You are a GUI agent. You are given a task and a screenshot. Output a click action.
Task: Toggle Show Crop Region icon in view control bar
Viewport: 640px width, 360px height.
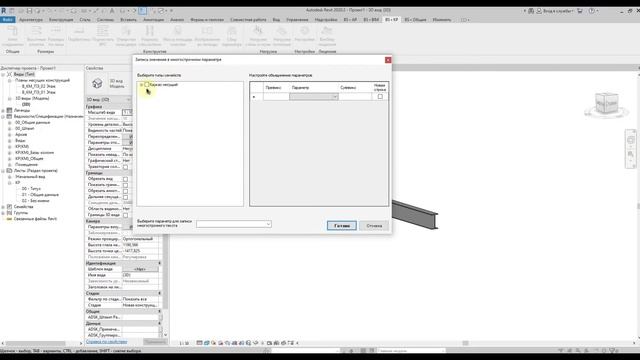point(241,343)
